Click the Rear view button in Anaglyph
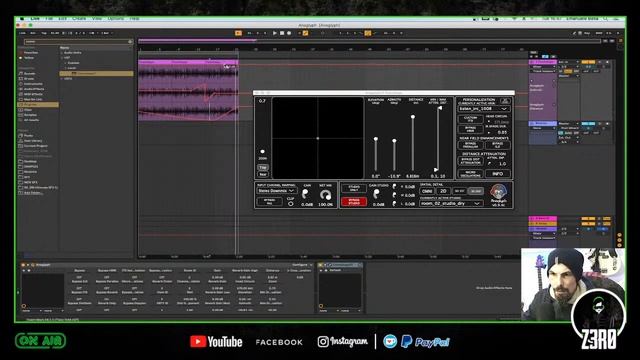The width and height of the screenshot is (640, 360). pos(263,174)
